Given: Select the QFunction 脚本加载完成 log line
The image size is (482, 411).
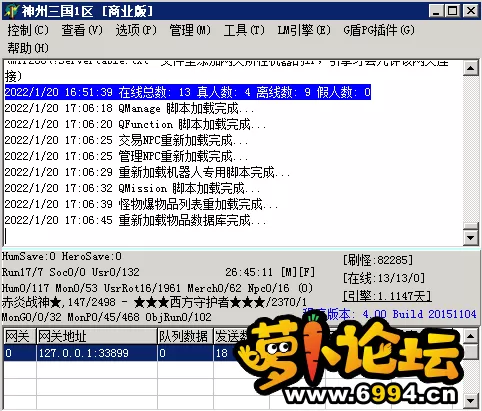Looking at the screenshot, I should [135, 124].
